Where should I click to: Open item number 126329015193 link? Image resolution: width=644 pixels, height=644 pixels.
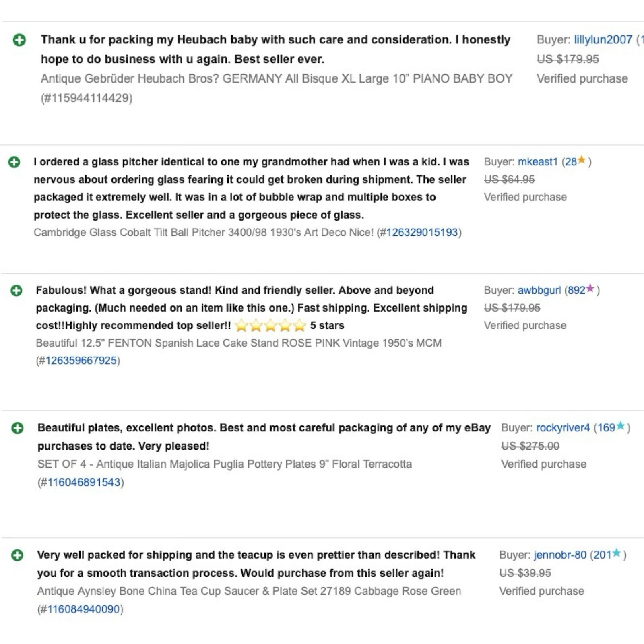(x=422, y=233)
